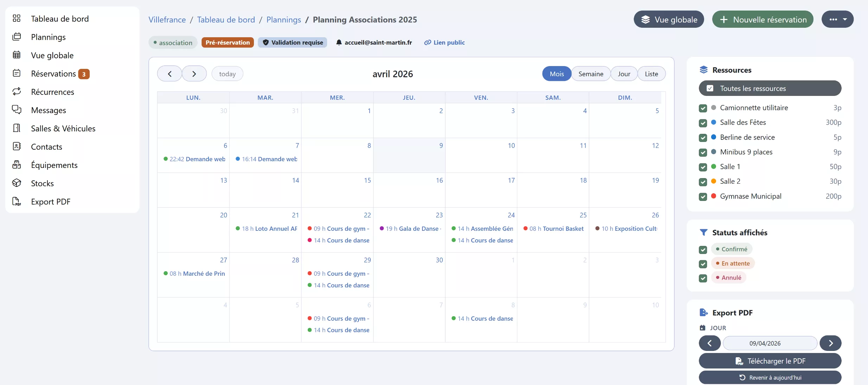
Task: Click the Équipements sidebar icon
Action: coord(17,165)
